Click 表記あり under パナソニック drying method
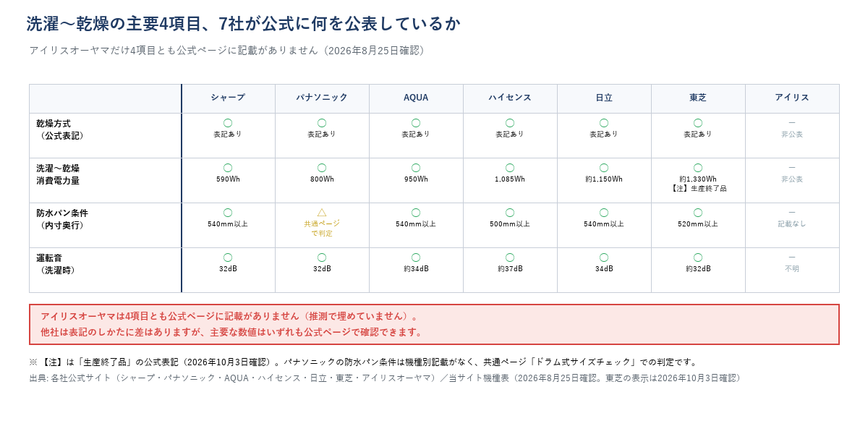This screenshot has width=868, height=434. 322,135
